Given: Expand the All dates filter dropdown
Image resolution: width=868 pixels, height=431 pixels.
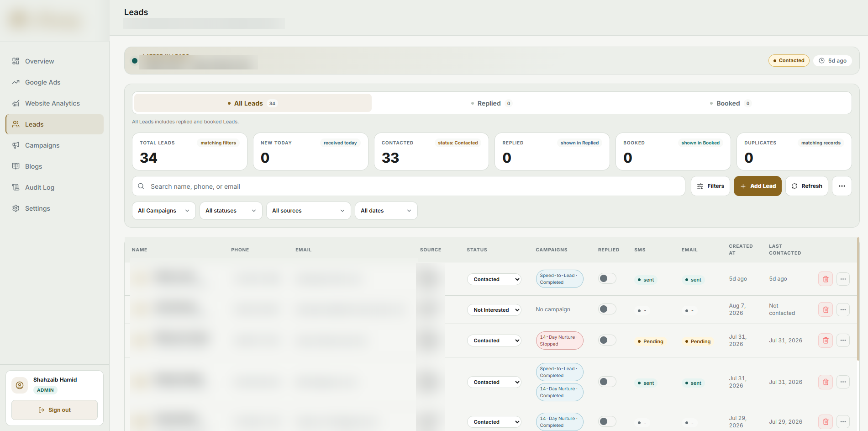Looking at the screenshot, I should 386,211.
